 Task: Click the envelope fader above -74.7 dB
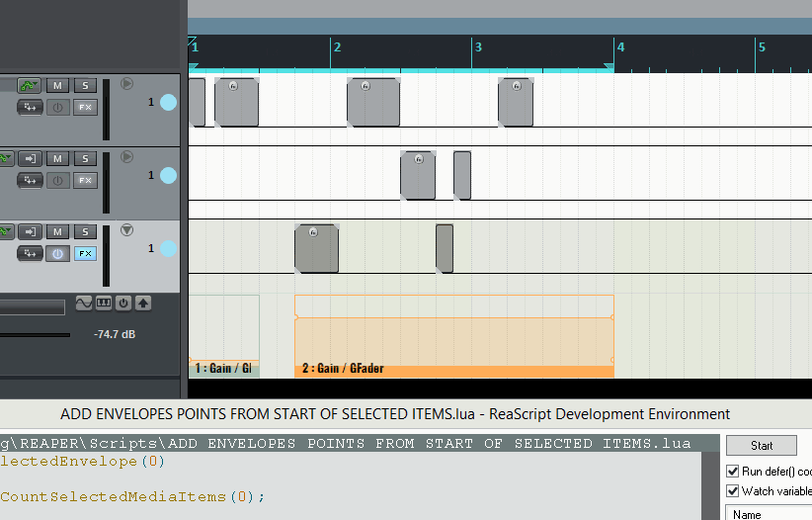coord(35,335)
